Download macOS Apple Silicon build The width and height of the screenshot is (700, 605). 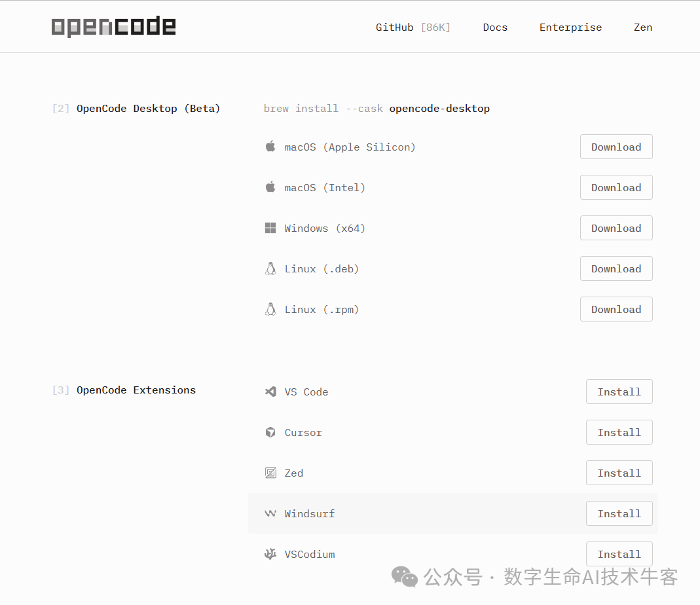pos(616,147)
